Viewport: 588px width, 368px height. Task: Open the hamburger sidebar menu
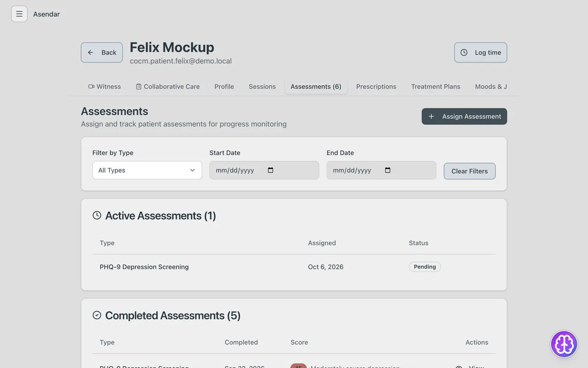click(x=19, y=14)
